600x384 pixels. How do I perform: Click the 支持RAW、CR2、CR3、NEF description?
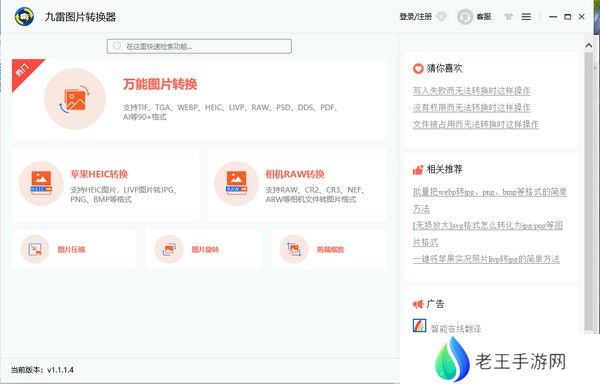point(315,194)
